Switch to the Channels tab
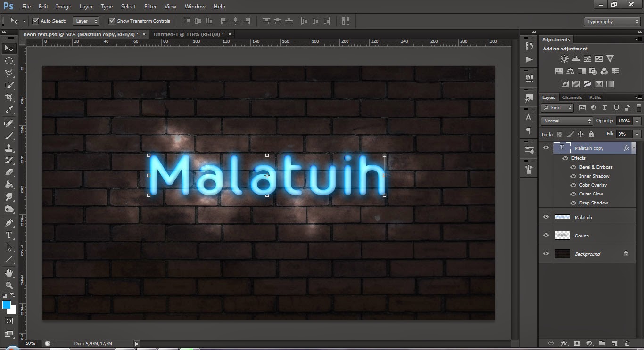 coord(572,97)
